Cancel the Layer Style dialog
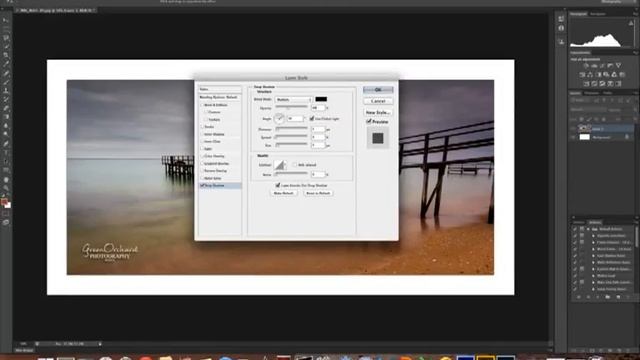640x360 pixels. [x=378, y=101]
